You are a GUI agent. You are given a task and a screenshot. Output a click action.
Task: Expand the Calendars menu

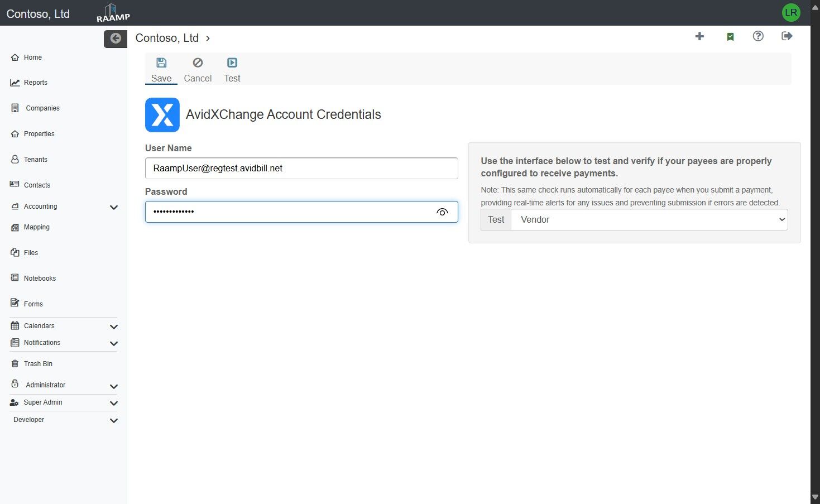[x=114, y=327]
